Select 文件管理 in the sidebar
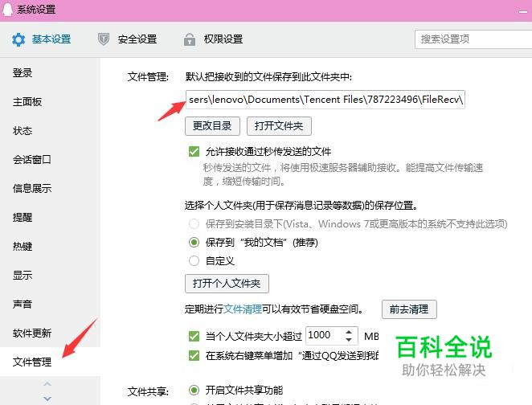 coord(50,362)
